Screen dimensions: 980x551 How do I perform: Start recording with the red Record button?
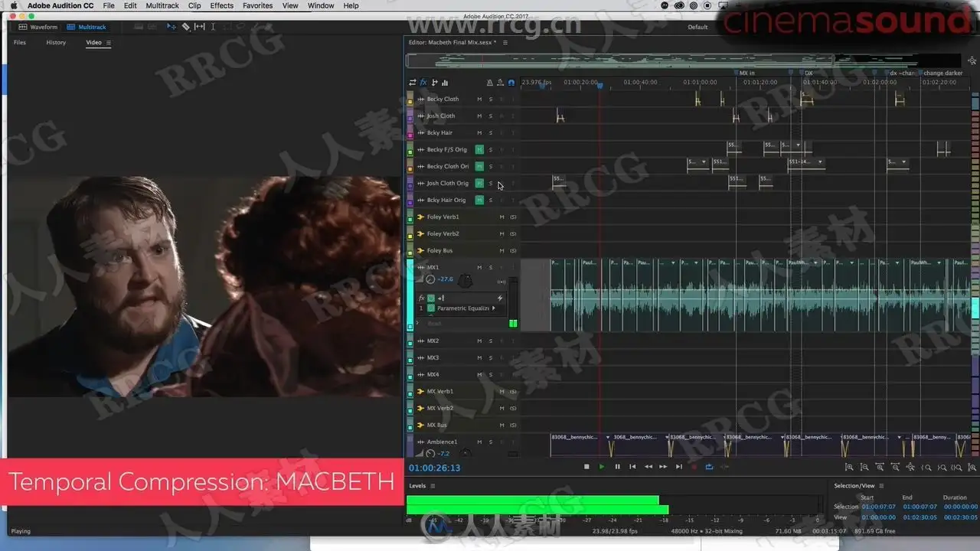[694, 467]
